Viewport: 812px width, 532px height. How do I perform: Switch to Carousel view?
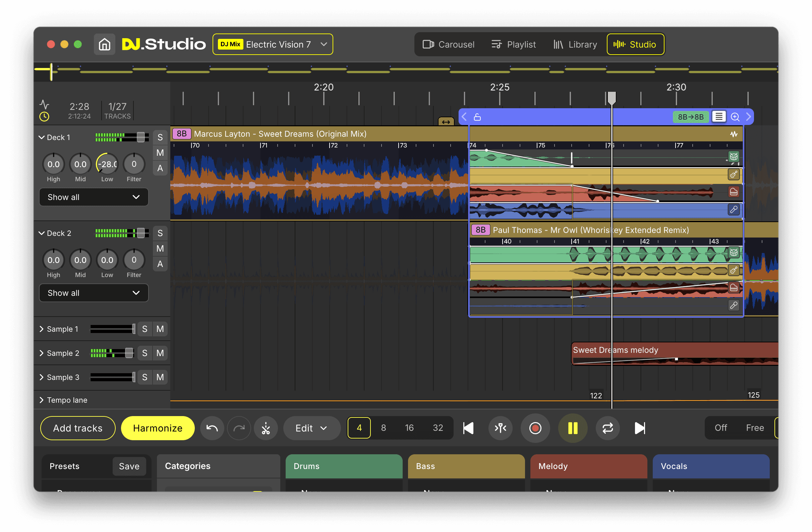pos(448,44)
